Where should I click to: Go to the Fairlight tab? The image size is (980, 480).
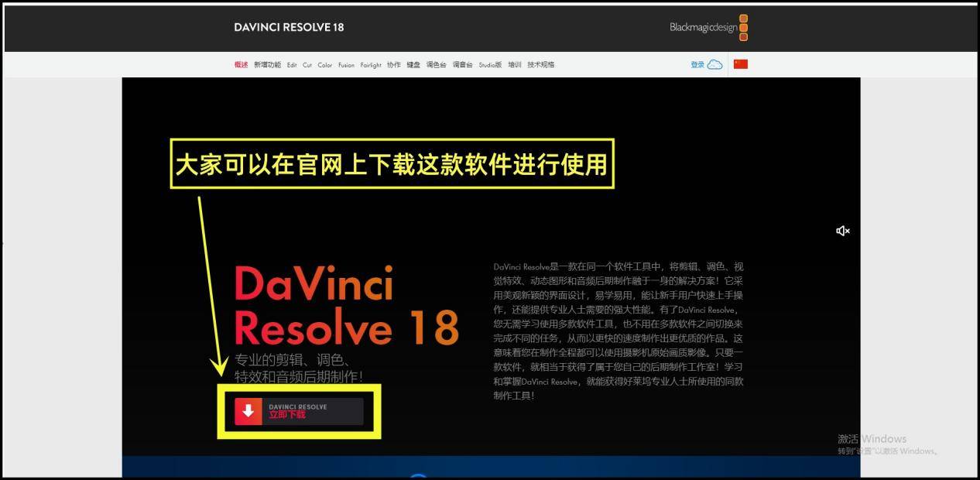pyautogui.click(x=371, y=65)
